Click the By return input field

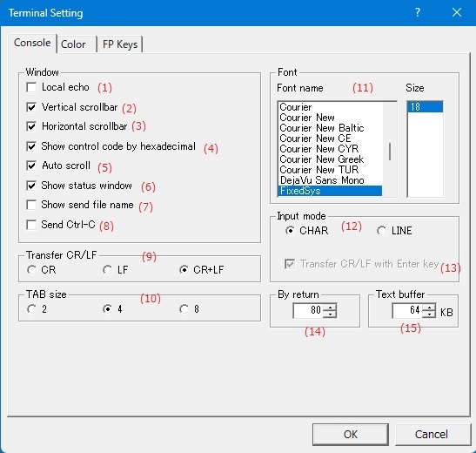(308, 310)
